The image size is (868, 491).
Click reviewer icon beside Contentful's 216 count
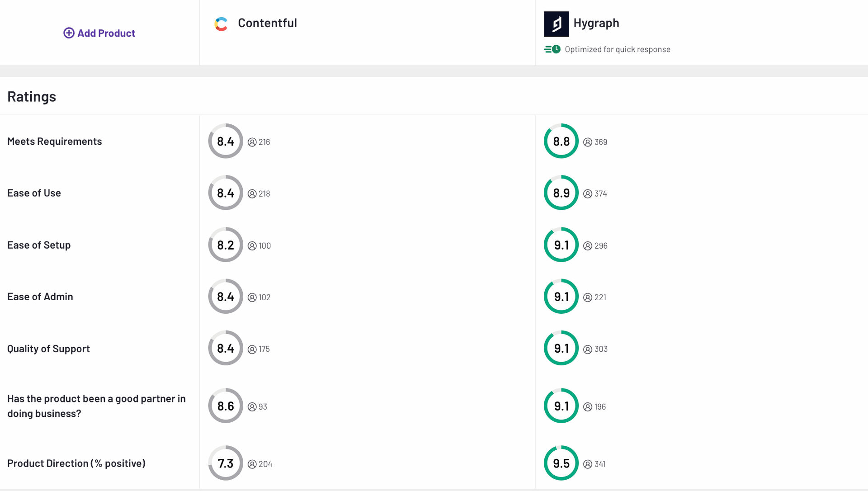click(x=252, y=142)
